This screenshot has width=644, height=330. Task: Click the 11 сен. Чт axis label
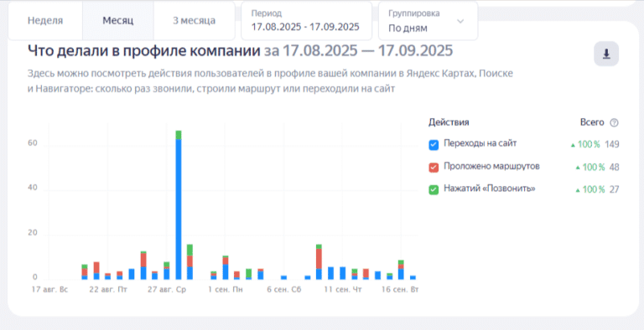343,290
